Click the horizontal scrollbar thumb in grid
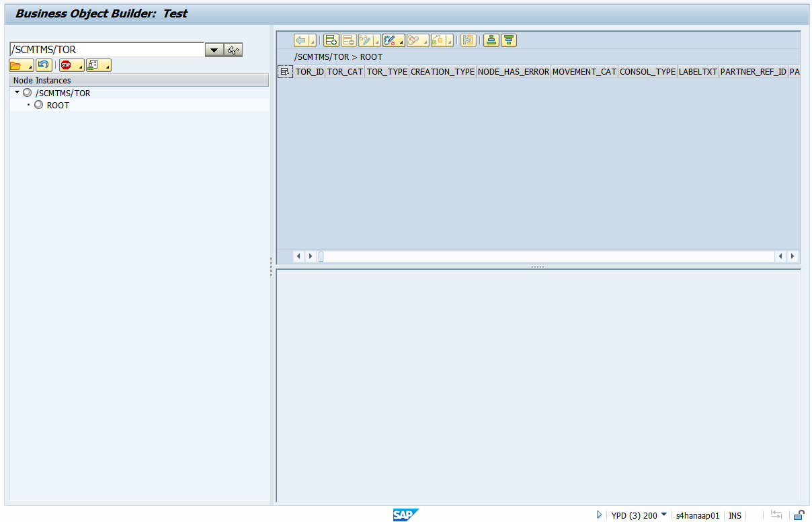This screenshot has width=812, height=522. (321, 256)
